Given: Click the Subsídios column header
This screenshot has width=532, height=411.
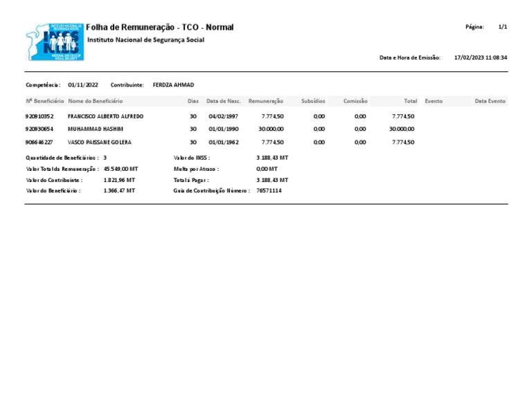Looking at the screenshot, I should pyautogui.click(x=313, y=101).
